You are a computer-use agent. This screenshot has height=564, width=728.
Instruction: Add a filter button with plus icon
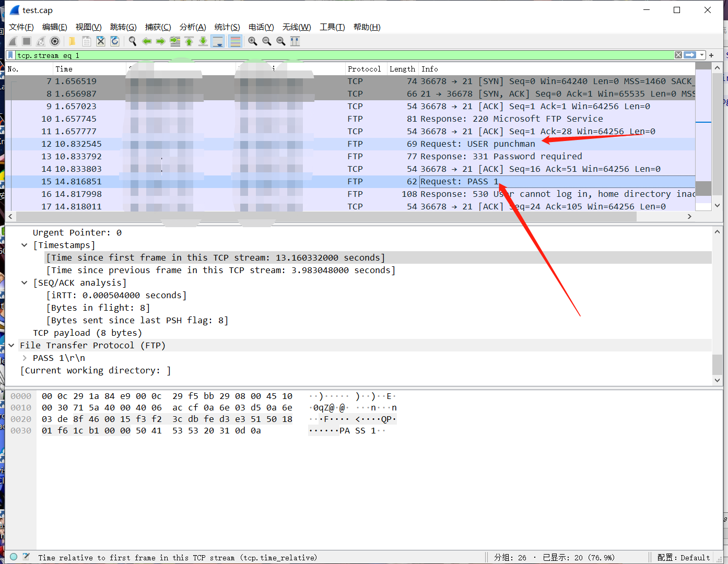(711, 55)
